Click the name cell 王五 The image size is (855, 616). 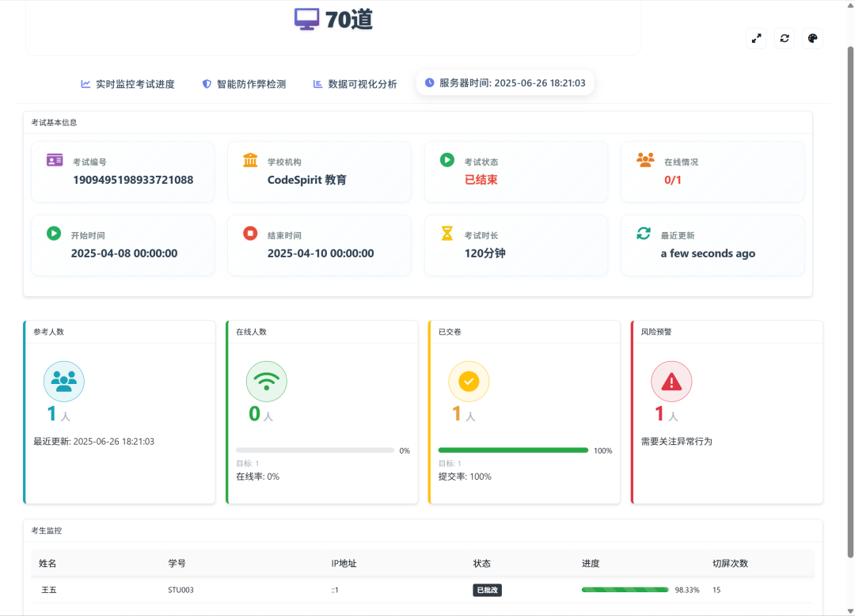click(x=49, y=590)
